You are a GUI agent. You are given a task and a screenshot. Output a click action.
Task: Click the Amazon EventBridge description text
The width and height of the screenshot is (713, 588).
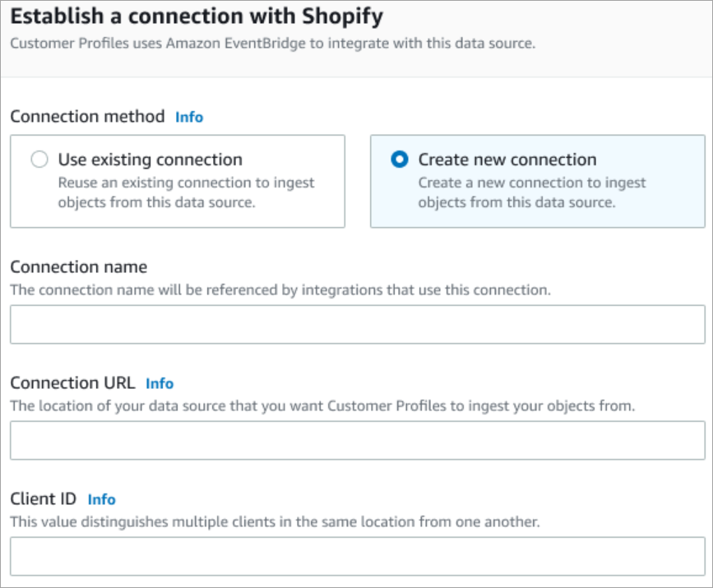[x=272, y=44]
